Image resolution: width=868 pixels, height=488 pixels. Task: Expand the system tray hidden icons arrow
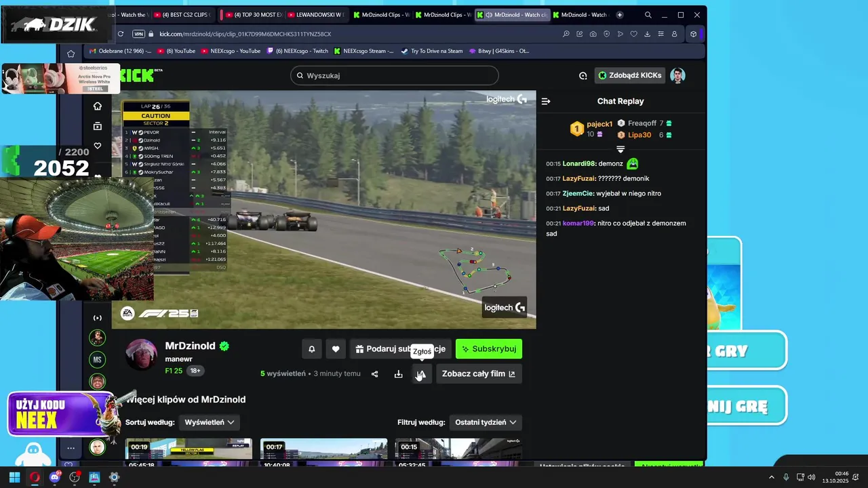772,477
